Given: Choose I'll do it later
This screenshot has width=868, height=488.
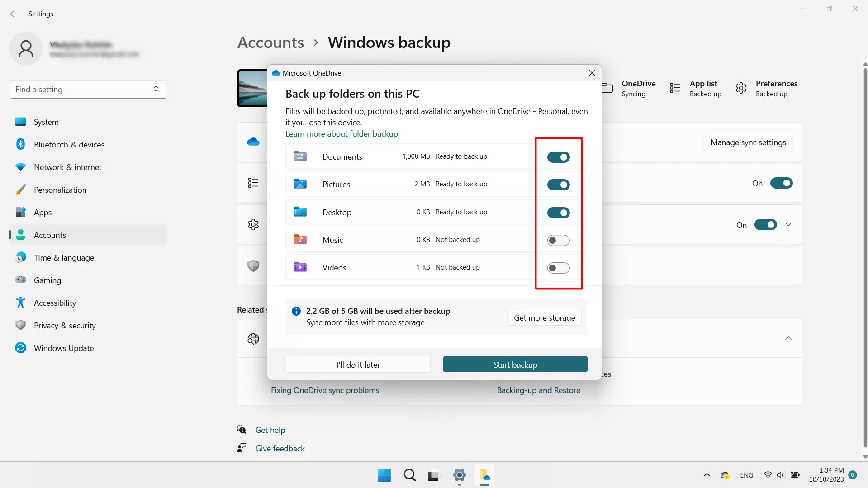Looking at the screenshot, I should point(358,365).
